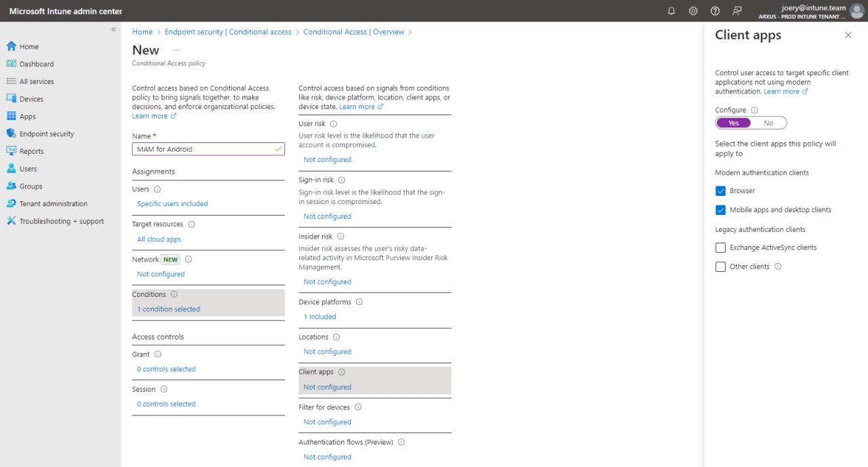Open the ellipsis menu next to New

tap(176, 49)
